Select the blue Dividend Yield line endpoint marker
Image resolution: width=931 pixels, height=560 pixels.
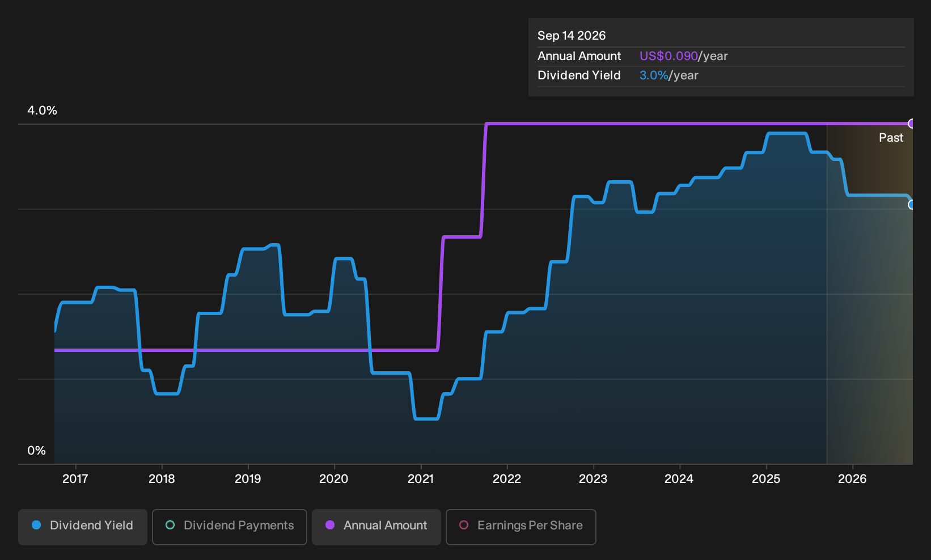(x=912, y=205)
